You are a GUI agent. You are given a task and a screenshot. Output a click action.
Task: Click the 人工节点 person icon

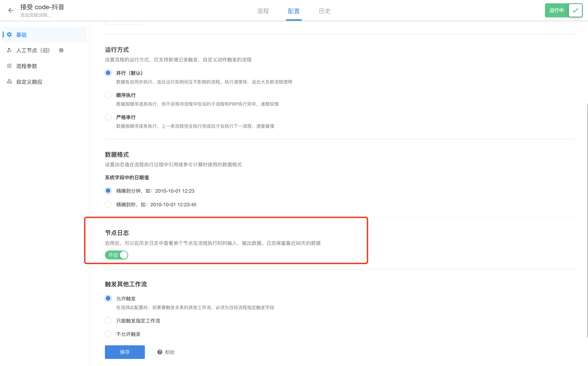pos(9,50)
